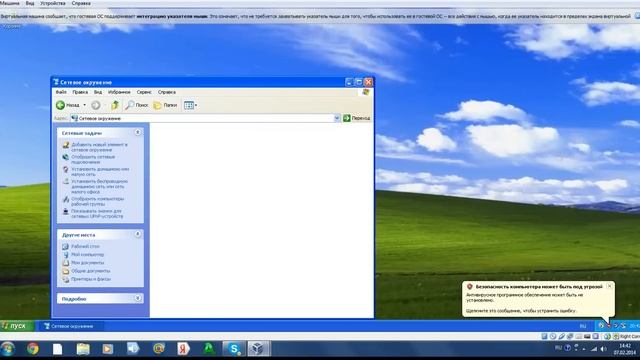
Task: Click the grey Forward arrow button
Action: pos(96,105)
